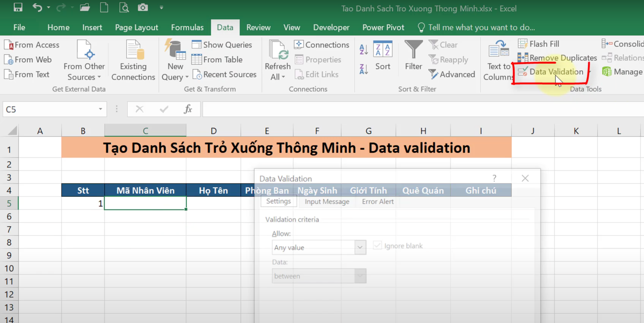Image resolution: width=644 pixels, height=323 pixels.
Task: Open the Power Pivot tab
Action: click(383, 27)
